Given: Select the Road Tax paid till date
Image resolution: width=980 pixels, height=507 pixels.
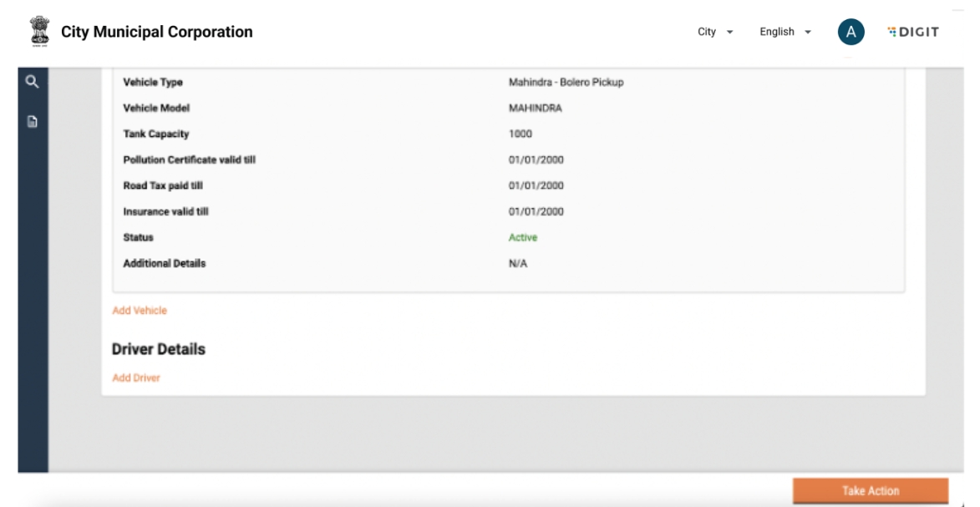Looking at the screenshot, I should (x=536, y=186).
